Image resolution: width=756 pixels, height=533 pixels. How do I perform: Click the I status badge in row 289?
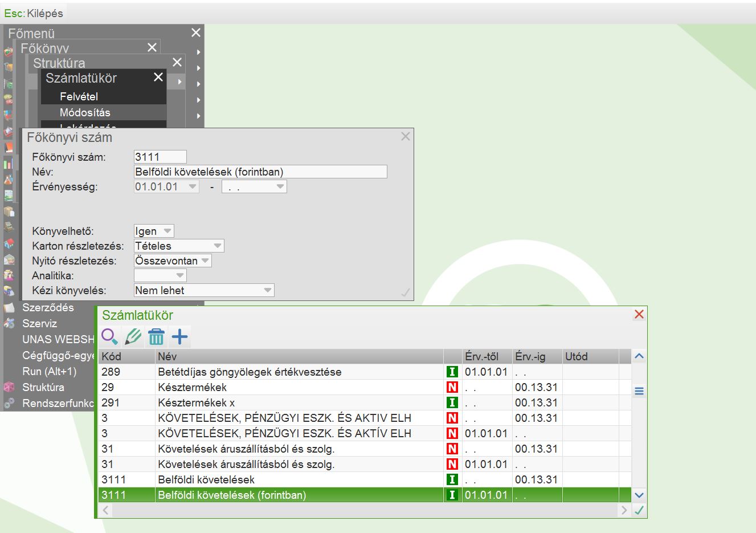pos(452,372)
